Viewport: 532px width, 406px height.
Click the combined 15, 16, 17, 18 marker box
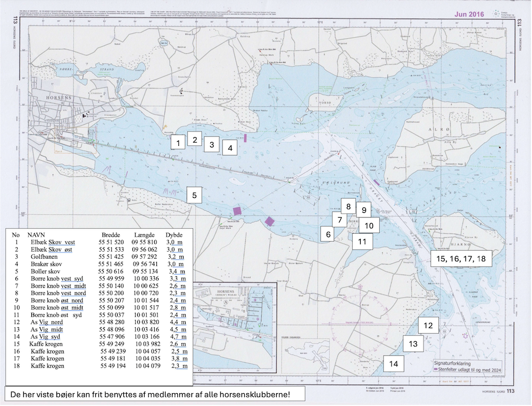click(x=461, y=259)
